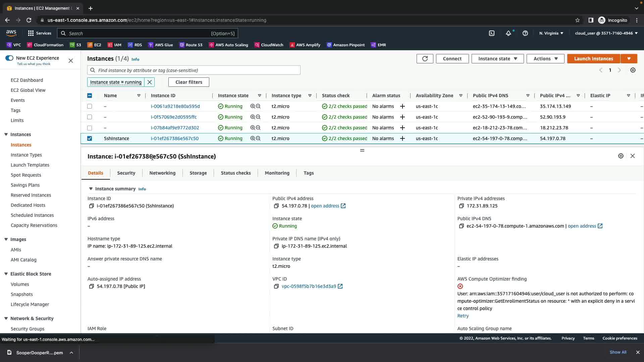Open the notifications bell icon

click(508, 33)
